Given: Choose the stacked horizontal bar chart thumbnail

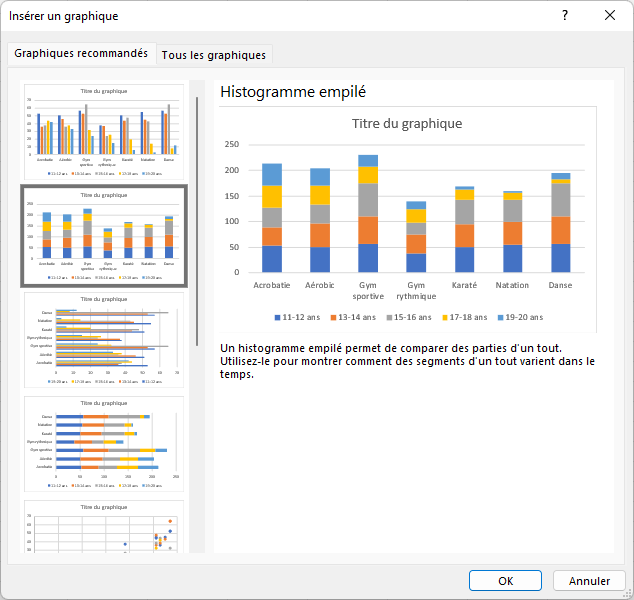Looking at the screenshot, I should (103, 443).
